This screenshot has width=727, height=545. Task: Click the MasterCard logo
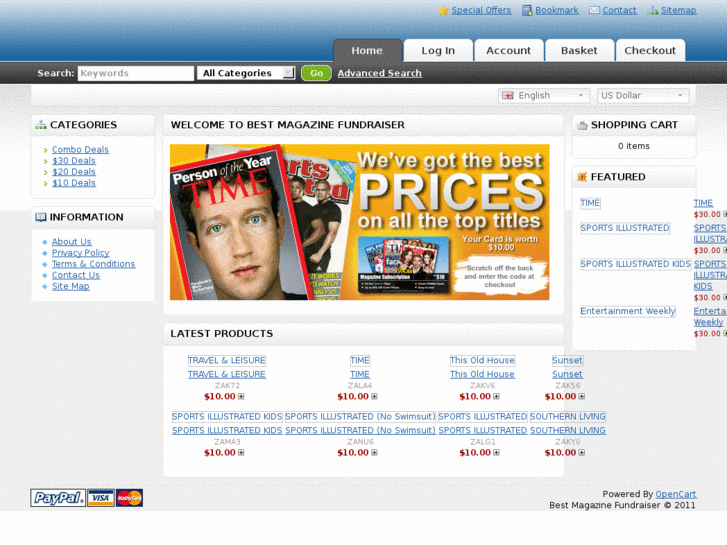click(129, 498)
